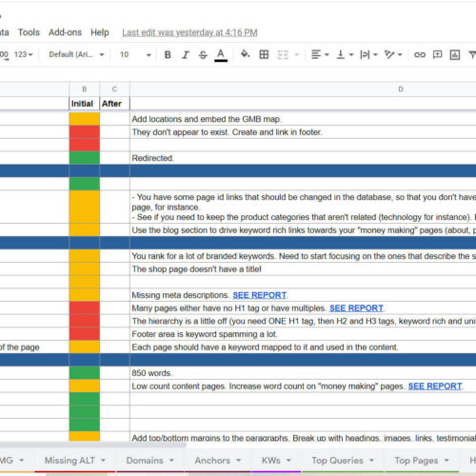Switch to the Top Pages sheet tab
476x476 pixels.
click(416, 460)
